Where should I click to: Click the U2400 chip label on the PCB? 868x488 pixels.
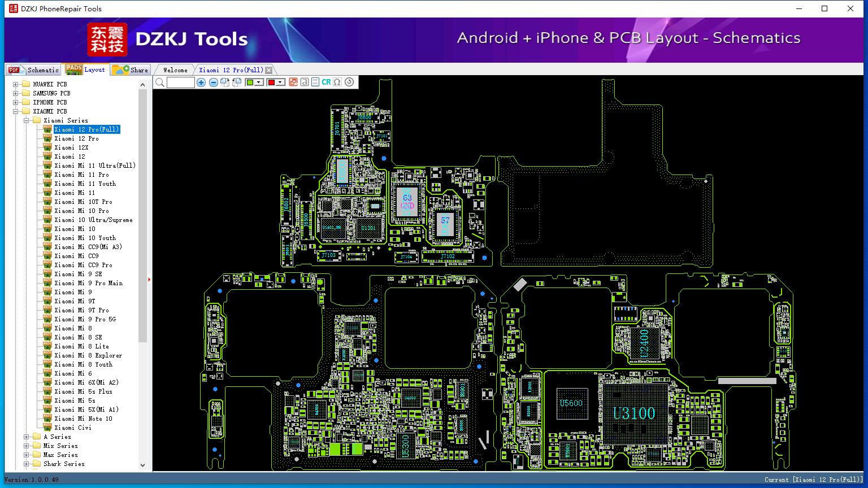click(x=644, y=343)
